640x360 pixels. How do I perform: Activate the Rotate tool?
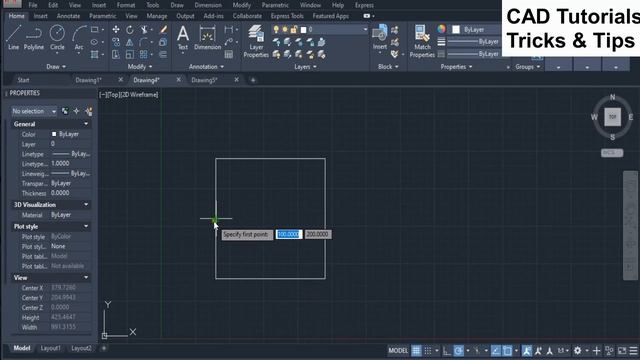click(x=129, y=29)
